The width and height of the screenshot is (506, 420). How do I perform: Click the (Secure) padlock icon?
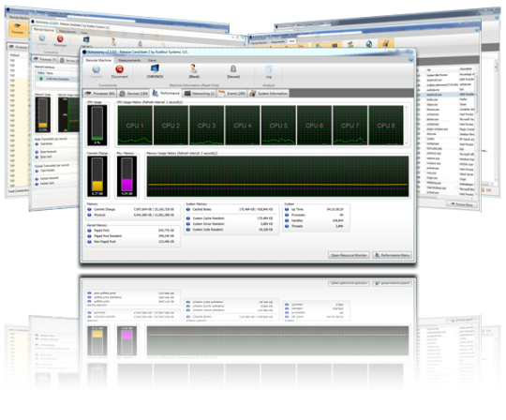233,68
